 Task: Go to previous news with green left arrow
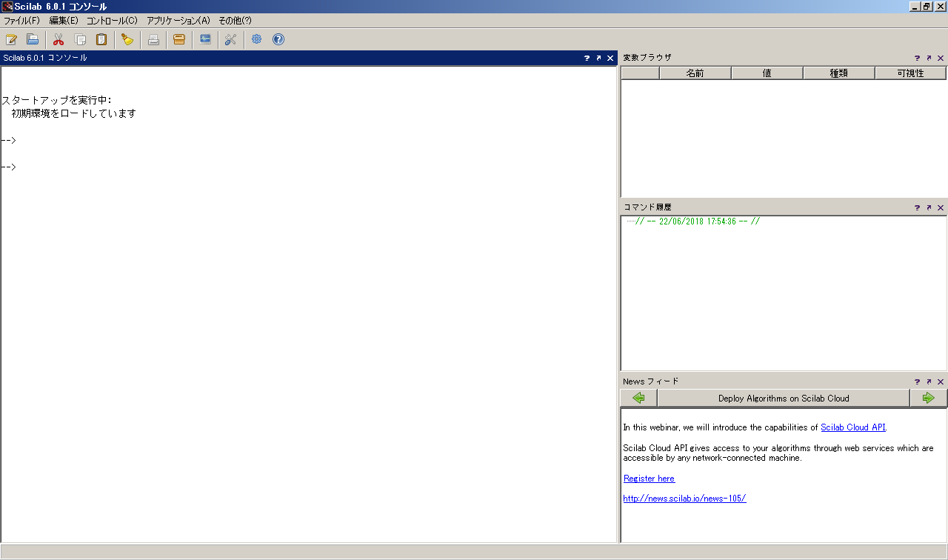639,398
